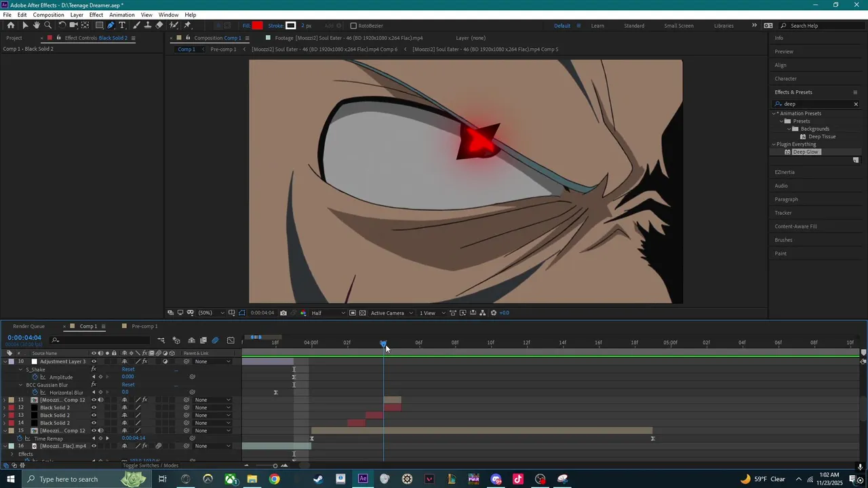Image resolution: width=868 pixels, height=488 pixels.
Task: Open the Window menu
Action: point(169,15)
